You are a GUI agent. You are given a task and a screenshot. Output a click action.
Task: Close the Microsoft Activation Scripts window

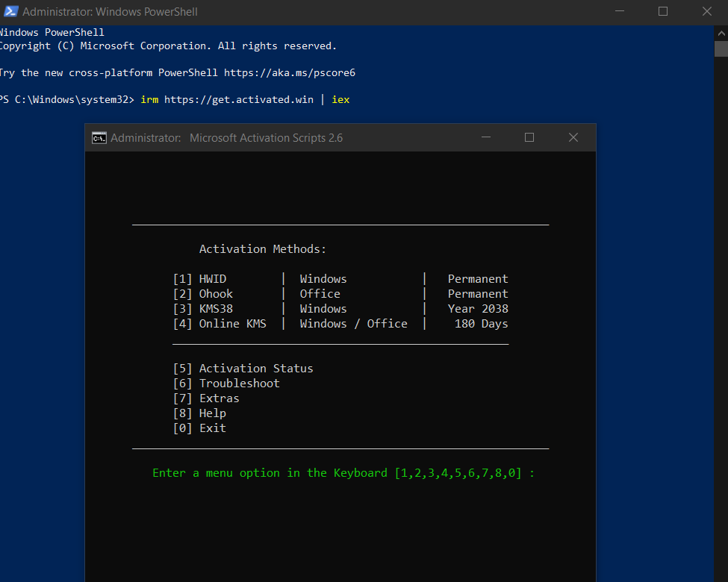click(x=573, y=137)
